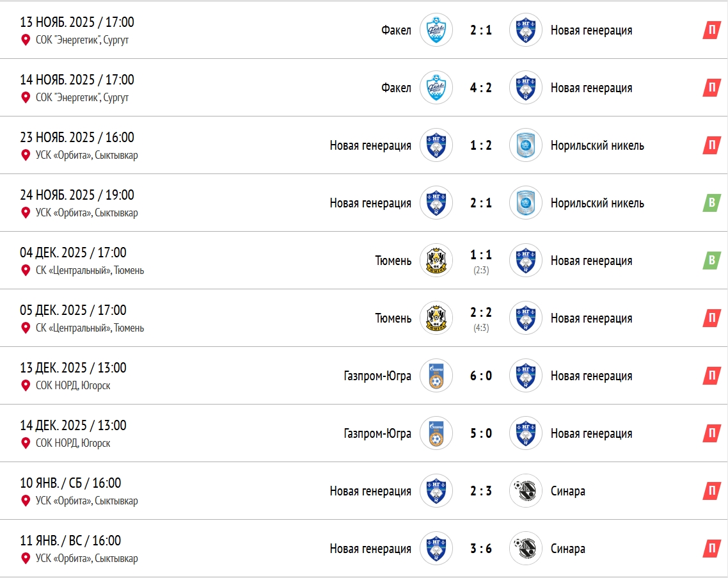Click red loss badge for 13 November match

(711, 30)
